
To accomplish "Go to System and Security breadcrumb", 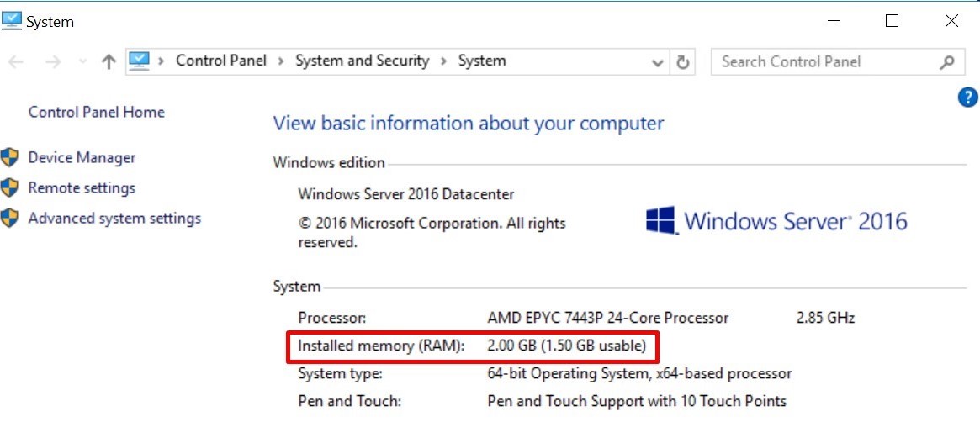I will click(363, 61).
